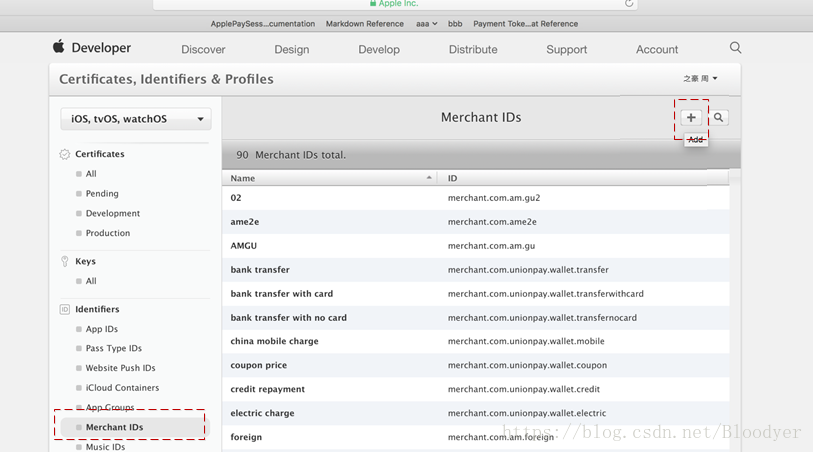Open ApplePaySess...cumentation bookmark
The width and height of the screenshot is (813, 452).
point(263,24)
